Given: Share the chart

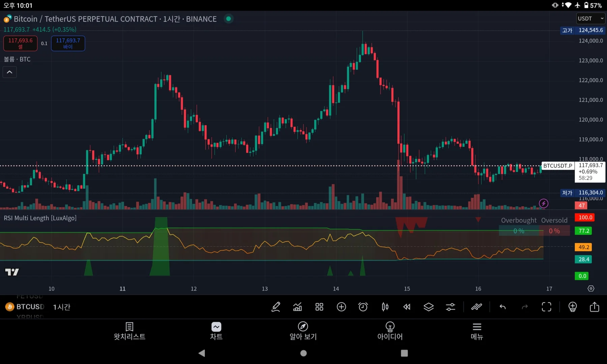Looking at the screenshot, I should [x=595, y=307].
